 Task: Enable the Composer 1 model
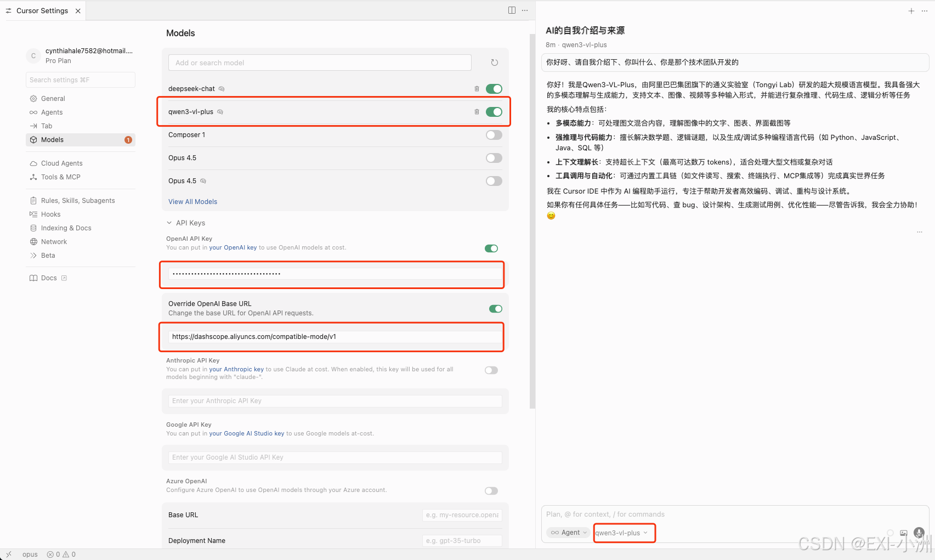pos(494,135)
